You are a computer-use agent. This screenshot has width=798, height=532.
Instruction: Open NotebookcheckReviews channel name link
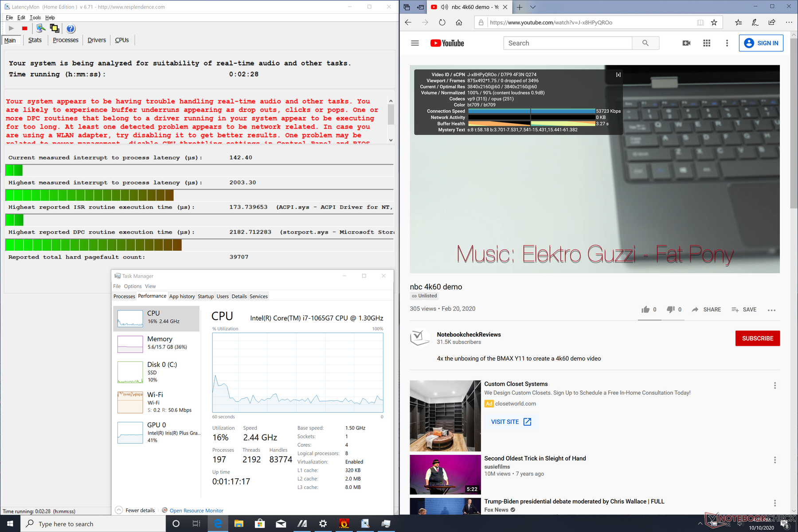pos(469,334)
